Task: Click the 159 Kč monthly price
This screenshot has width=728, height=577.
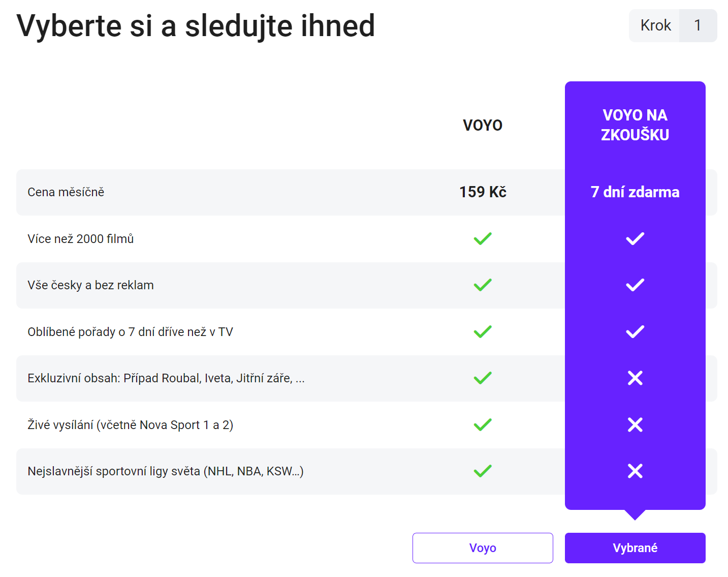Action: [482, 192]
